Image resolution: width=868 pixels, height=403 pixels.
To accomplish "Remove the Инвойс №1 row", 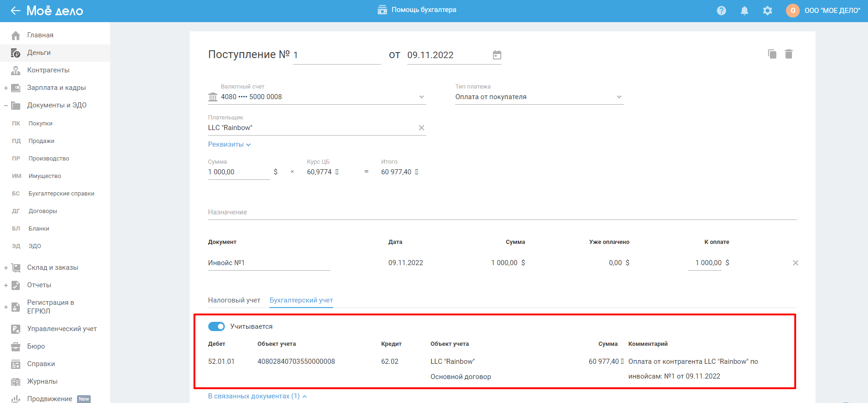I will (x=795, y=263).
